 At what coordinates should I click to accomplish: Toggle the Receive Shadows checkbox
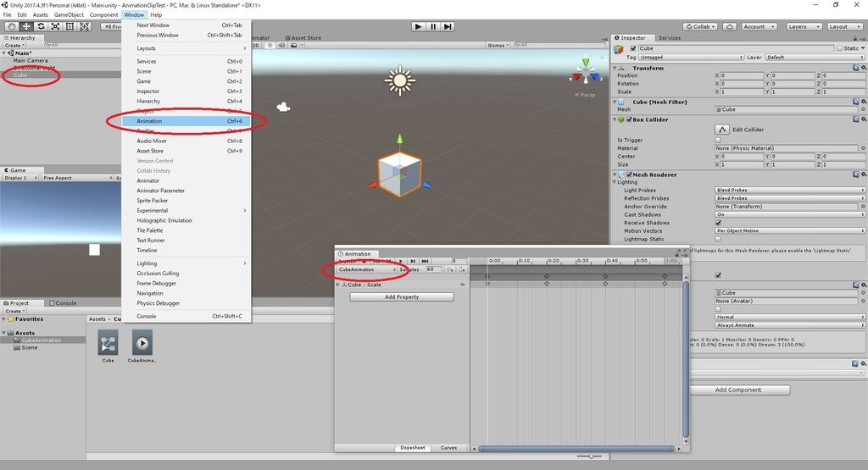718,222
